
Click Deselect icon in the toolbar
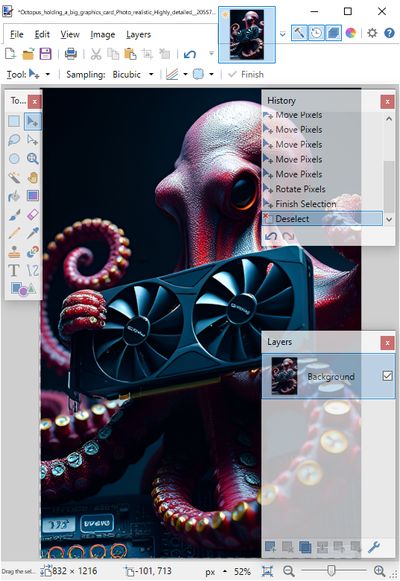click(164, 54)
